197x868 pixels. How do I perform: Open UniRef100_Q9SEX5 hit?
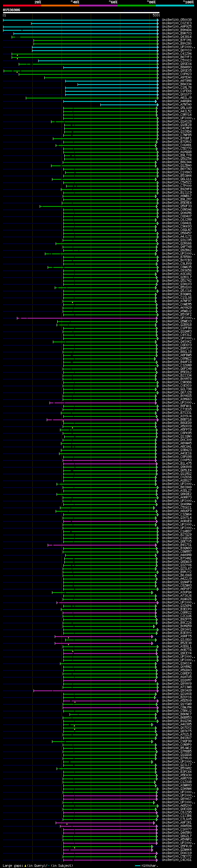tap(177, 71)
